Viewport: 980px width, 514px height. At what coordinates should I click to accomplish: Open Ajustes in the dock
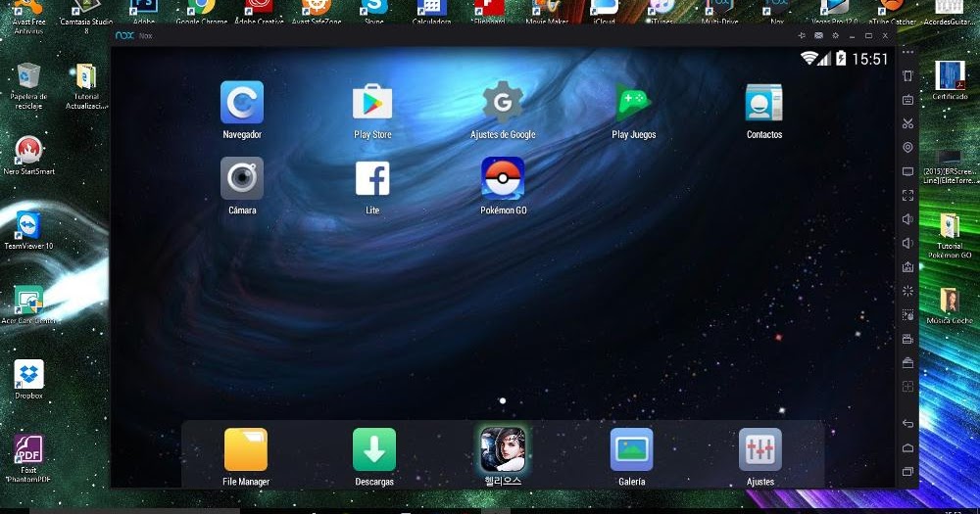click(760, 449)
